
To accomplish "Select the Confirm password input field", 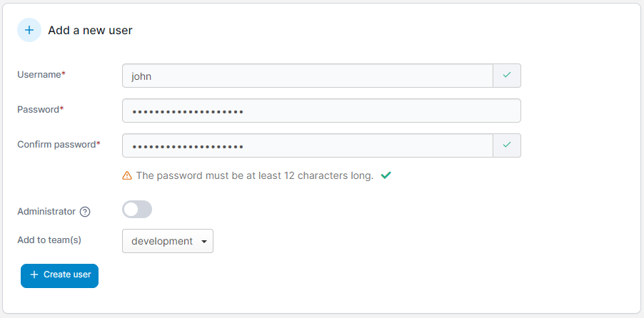I will (x=307, y=145).
